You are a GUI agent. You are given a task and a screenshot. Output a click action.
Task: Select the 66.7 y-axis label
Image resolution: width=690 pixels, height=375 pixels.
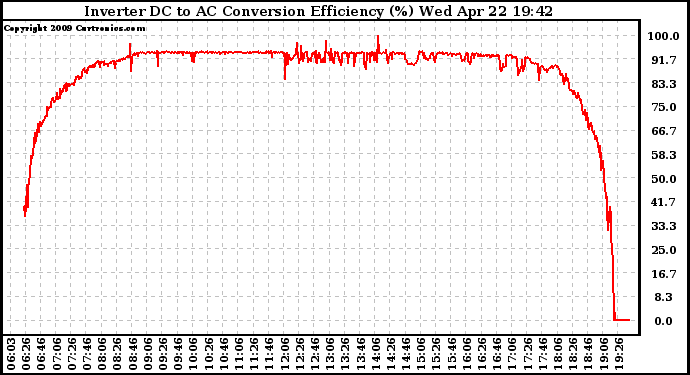[x=664, y=132]
